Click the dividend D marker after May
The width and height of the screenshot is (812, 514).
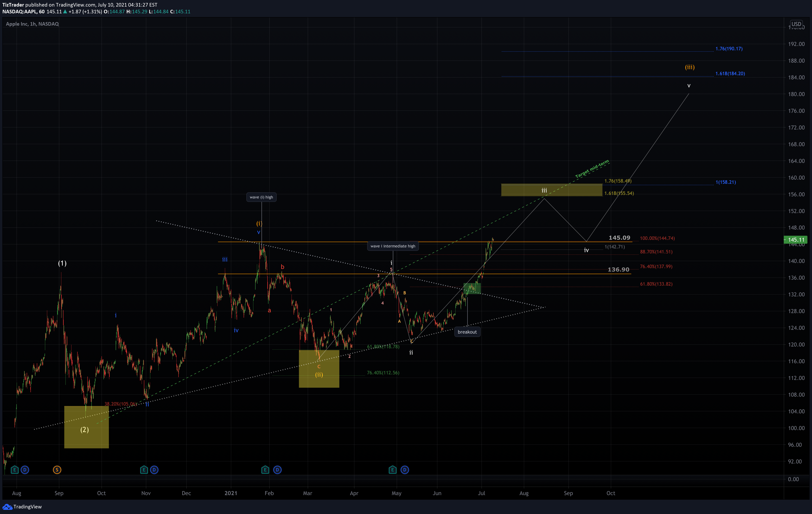(405, 469)
